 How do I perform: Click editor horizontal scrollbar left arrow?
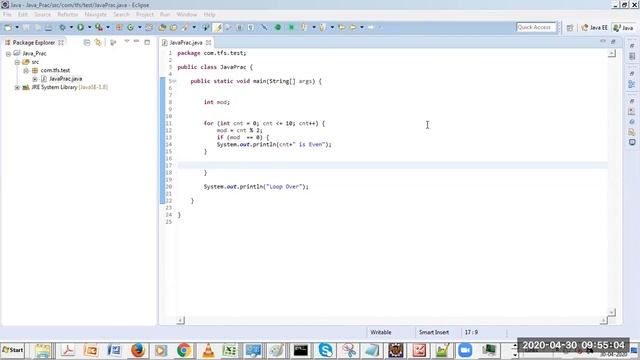[180, 320]
